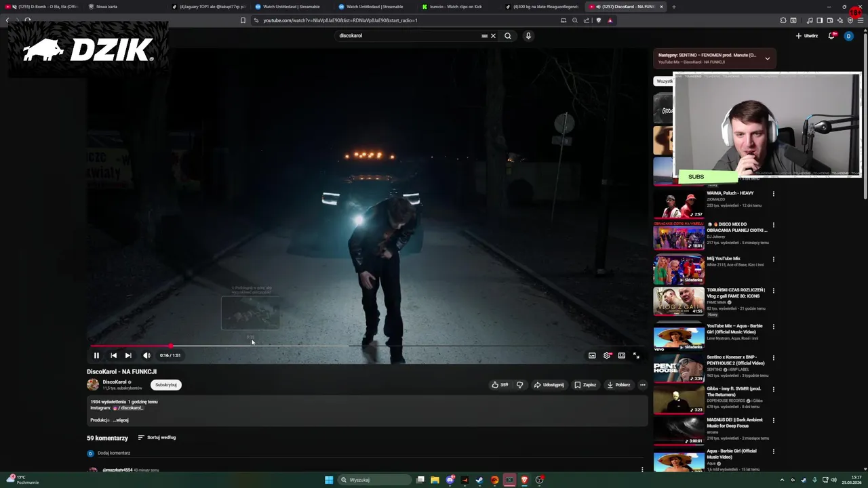
Task: Open the DiscoKarol channel name link
Action: point(114,382)
